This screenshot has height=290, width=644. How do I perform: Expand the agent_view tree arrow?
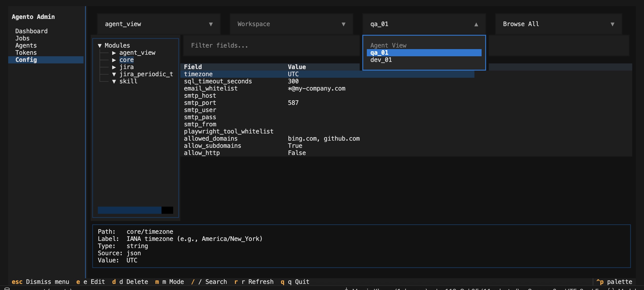coord(114,53)
